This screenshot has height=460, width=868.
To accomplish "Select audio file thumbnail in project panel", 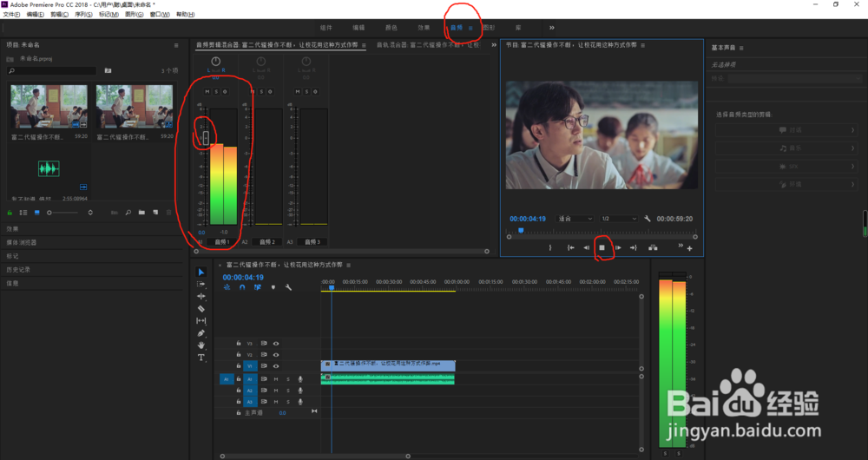I will coord(49,168).
